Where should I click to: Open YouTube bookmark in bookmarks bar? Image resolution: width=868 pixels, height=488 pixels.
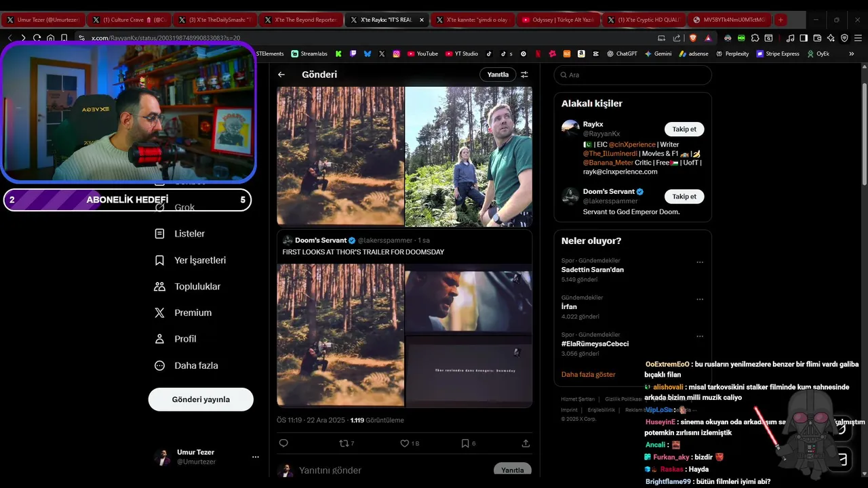[422, 54]
